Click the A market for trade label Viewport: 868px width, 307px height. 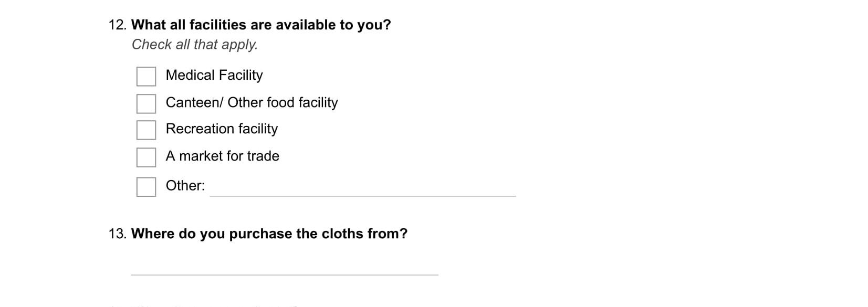[222, 156]
